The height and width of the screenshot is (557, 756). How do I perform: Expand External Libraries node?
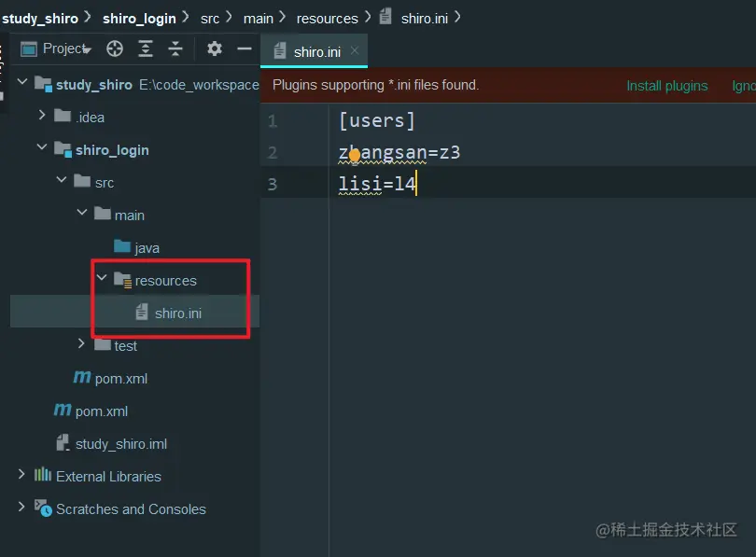click(x=21, y=474)
